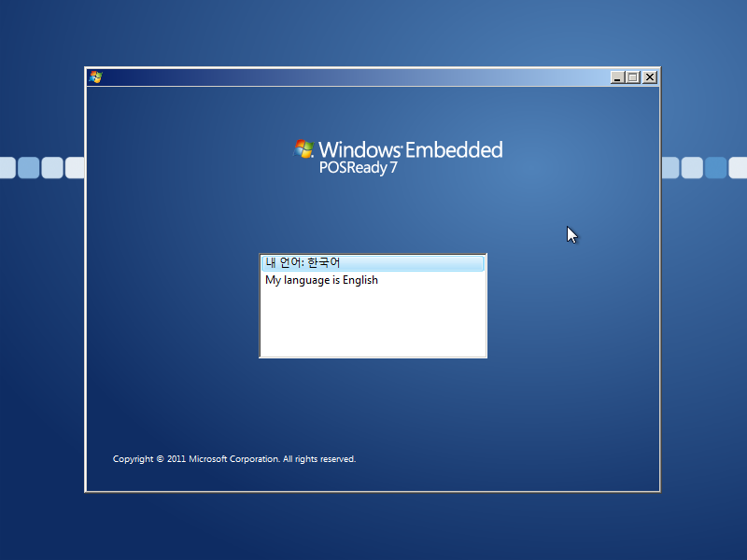Maximize the setup window
Screen dimensions: 747x560
coord(633,77)
